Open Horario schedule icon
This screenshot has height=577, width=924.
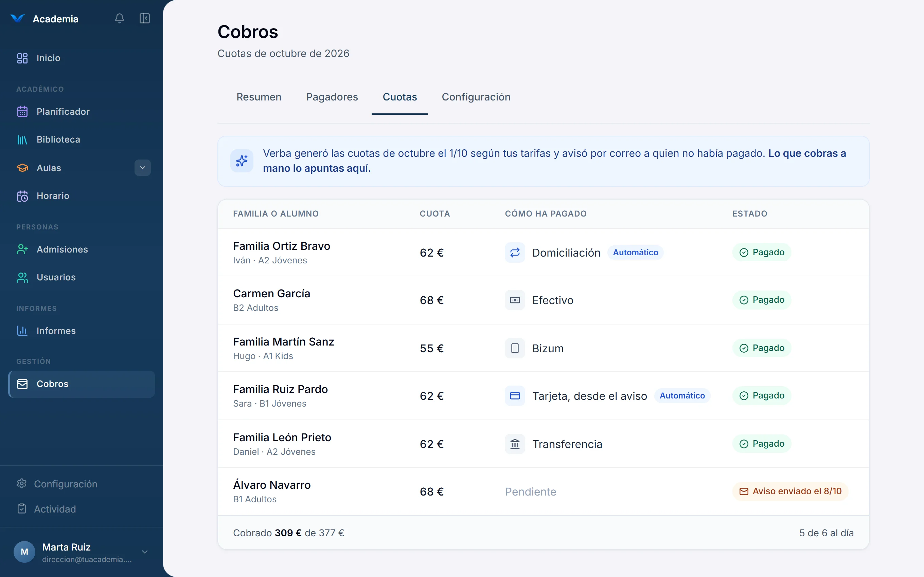point(22,196)
